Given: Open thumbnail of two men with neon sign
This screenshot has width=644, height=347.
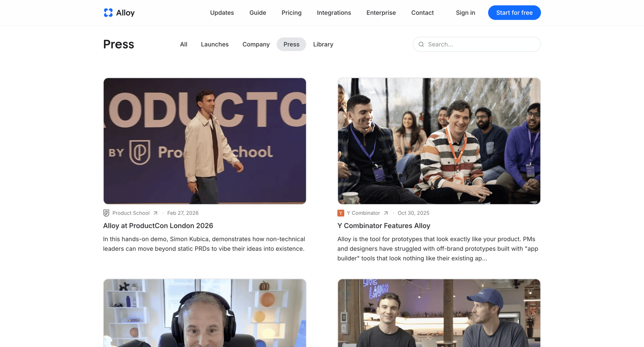Looking at the screenshot, I should pos(439,313).
